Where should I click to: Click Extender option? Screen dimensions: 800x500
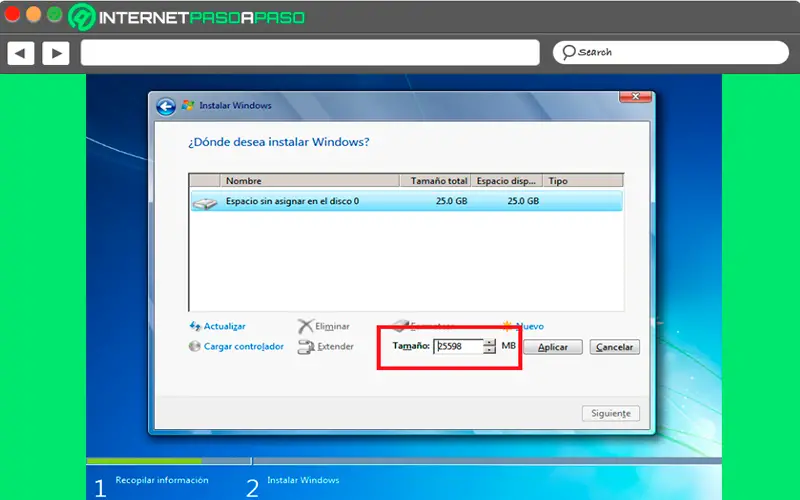pyautogui.click(x=335, y=346)
